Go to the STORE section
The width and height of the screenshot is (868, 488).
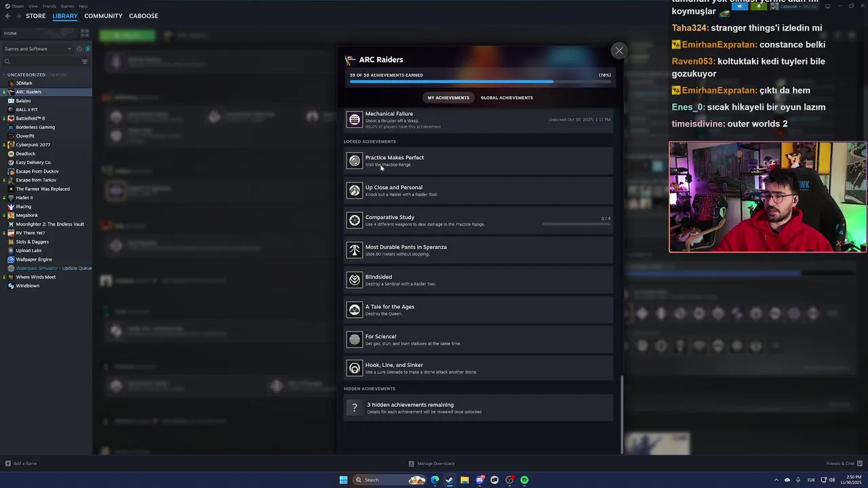(x=36, y=16)
